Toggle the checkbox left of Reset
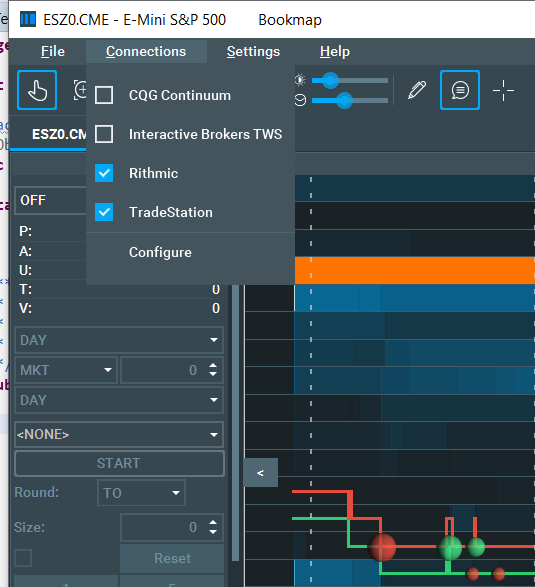 23,558
